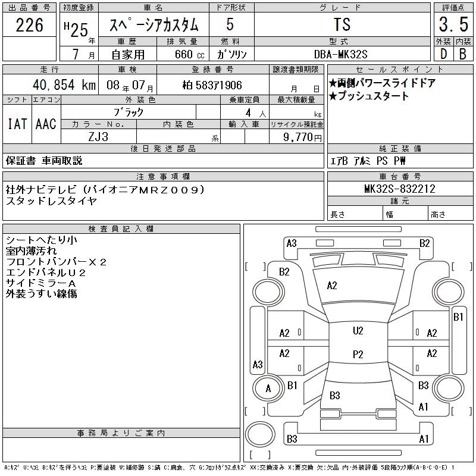The height and width of the screenshot is (476, 476).
Task: Click the wheel circle marked A
Action: pyautogui.click(x=268, y=389)
